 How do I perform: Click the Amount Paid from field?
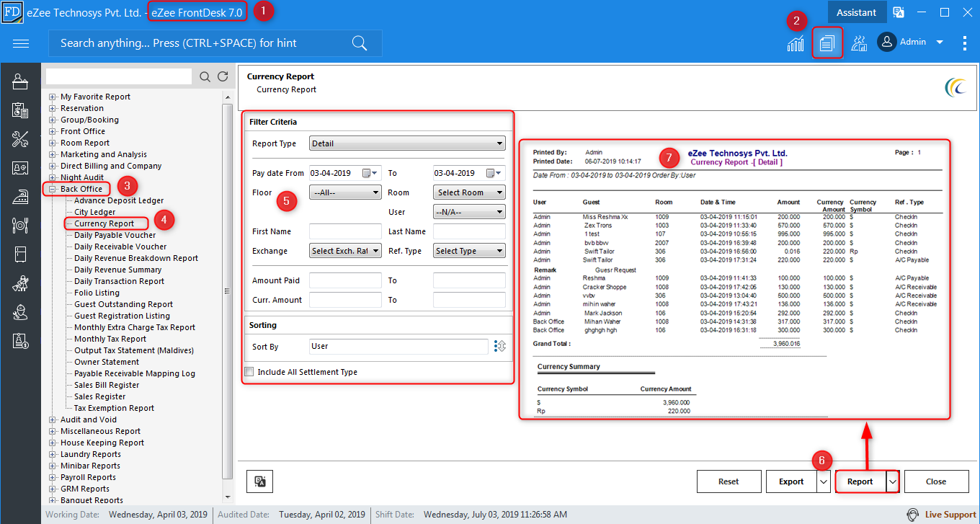tap(345, 280)
